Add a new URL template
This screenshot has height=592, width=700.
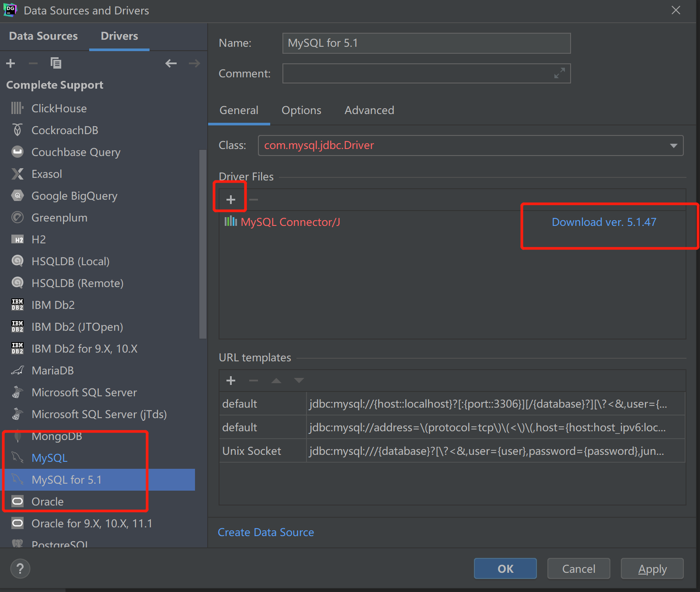click(x=231, y=381)
